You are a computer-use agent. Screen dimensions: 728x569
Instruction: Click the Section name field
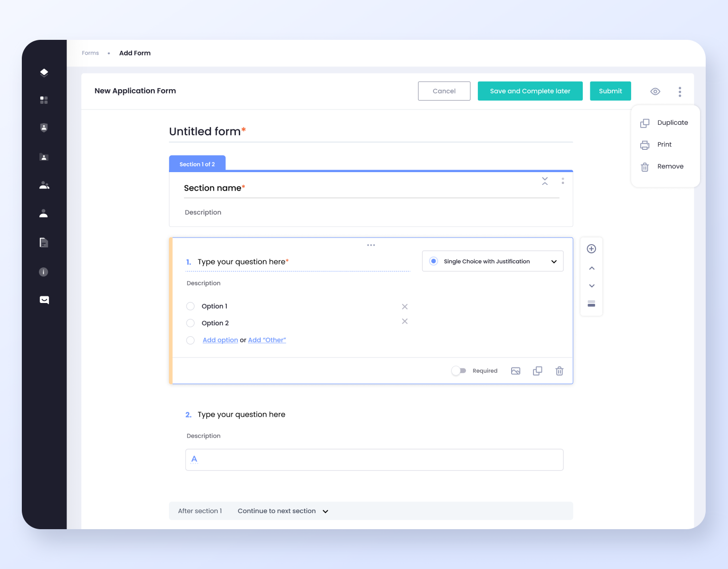372,188
